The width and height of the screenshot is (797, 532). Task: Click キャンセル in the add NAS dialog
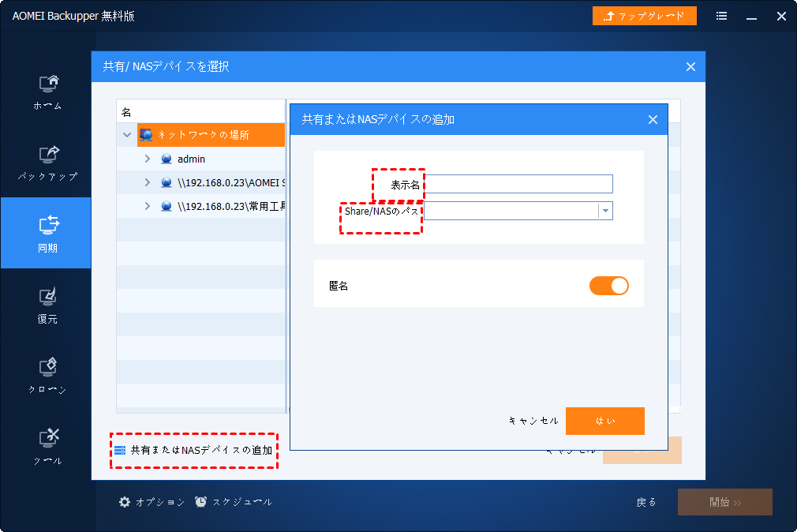(x=533, y=421)
